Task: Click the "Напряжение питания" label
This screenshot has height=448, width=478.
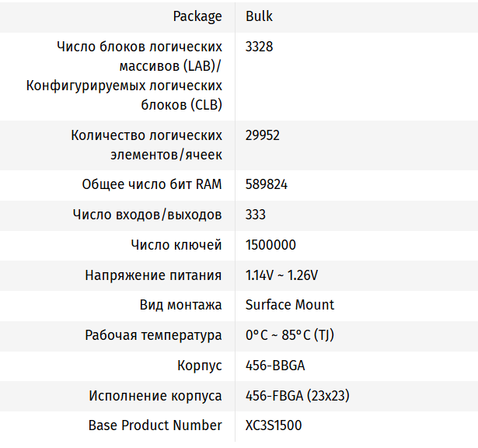Action: coord(153,275)
